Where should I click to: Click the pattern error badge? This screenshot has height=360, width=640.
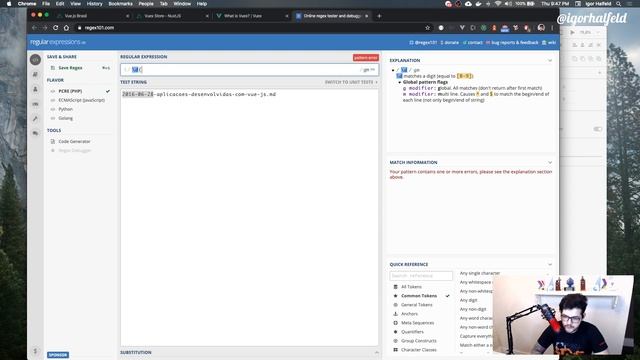coord(366,58)
